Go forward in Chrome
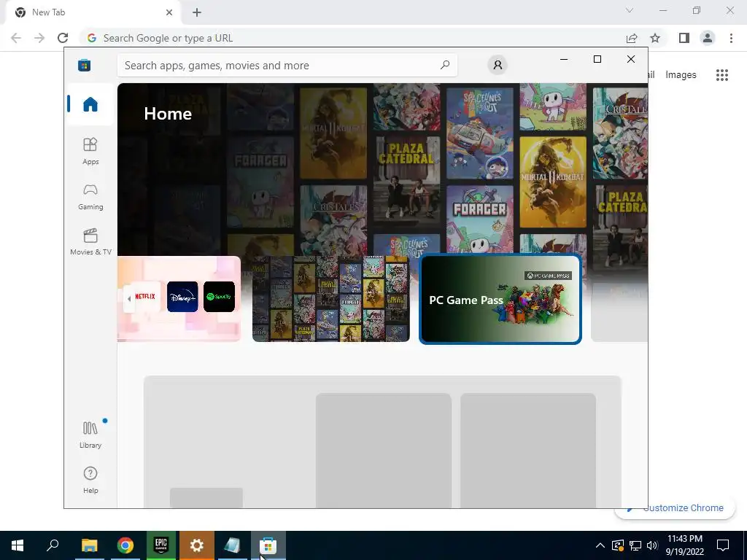Image resolution: width=747 pixels, height=560 pixels. coord(39,38)
